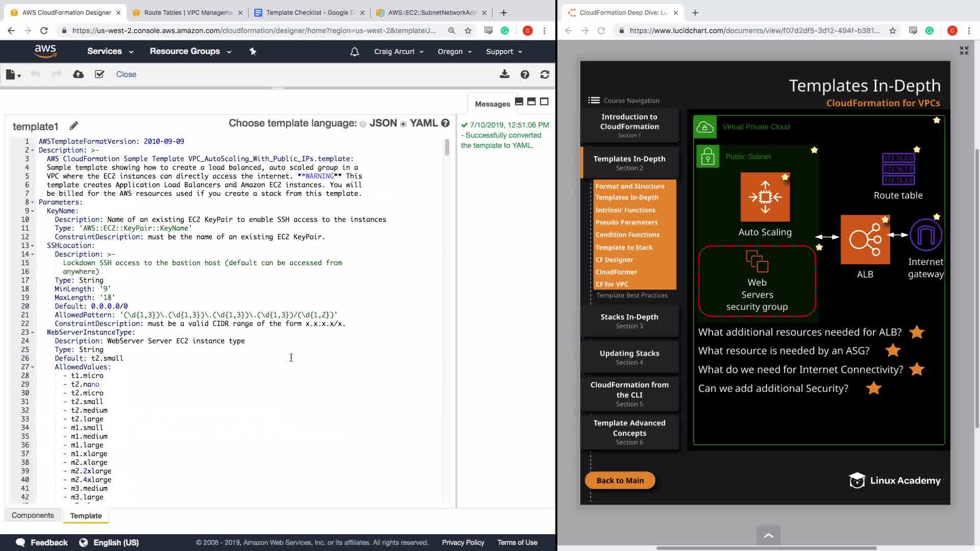
Task: Click the create stack cloud upload icon
Action: [x=78, y=74]
